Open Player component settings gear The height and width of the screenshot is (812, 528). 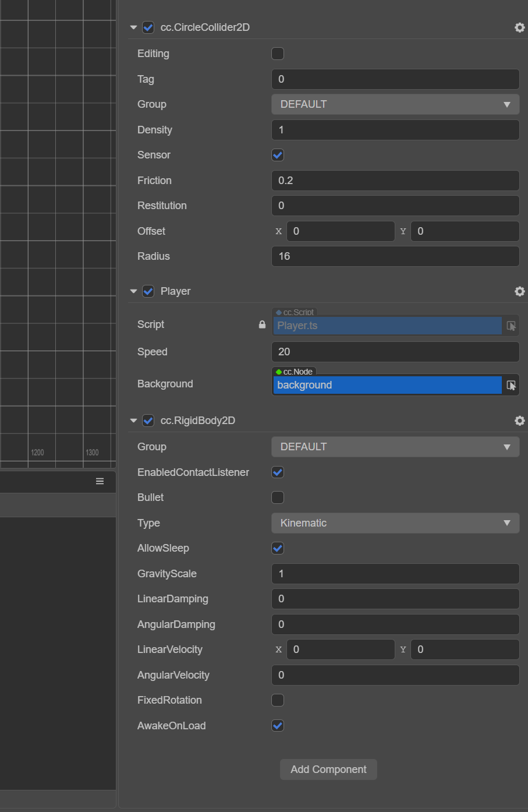(519, 291)
